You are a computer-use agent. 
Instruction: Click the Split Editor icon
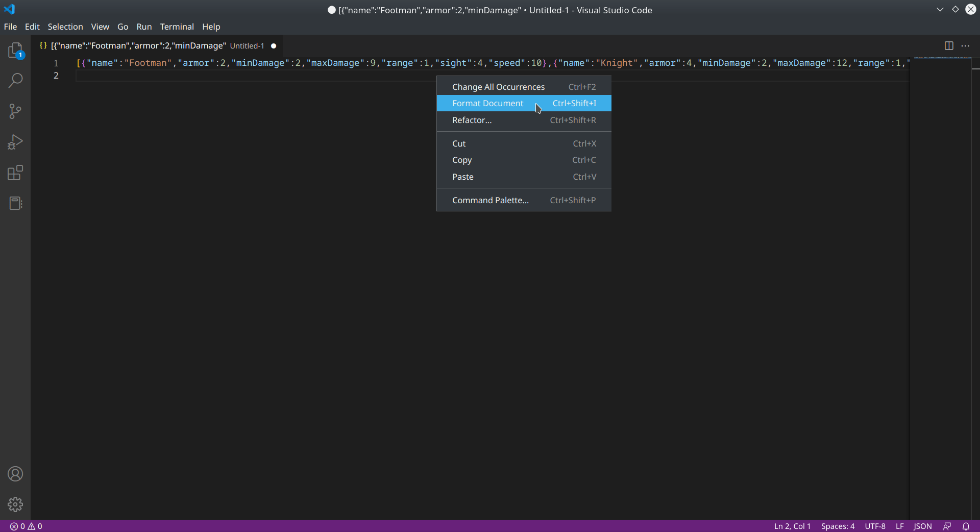(x=949, y=45)
